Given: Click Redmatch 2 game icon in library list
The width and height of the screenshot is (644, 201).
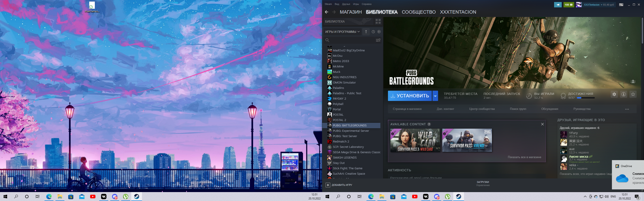Looking at the screenshot, I should click(330, 142).
